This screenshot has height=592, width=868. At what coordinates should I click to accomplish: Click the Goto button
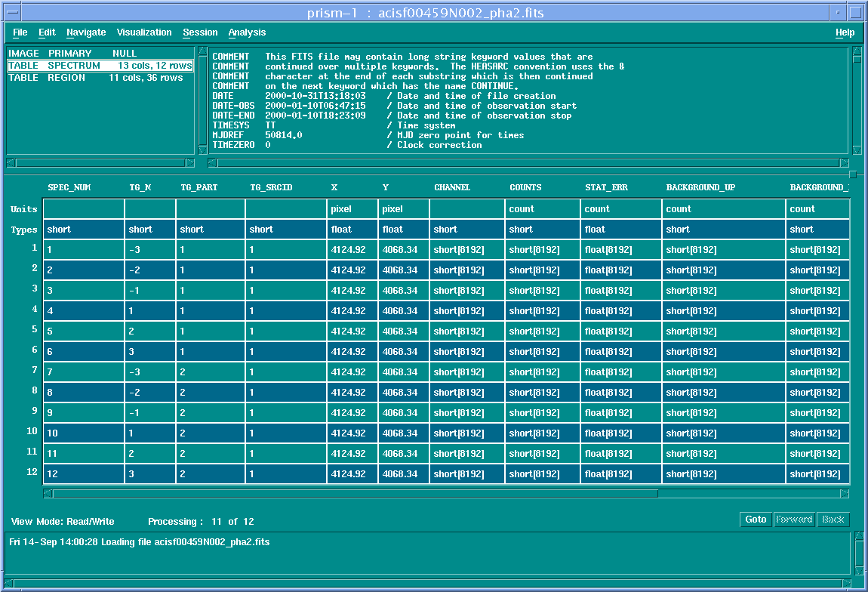tap(756, 520)
